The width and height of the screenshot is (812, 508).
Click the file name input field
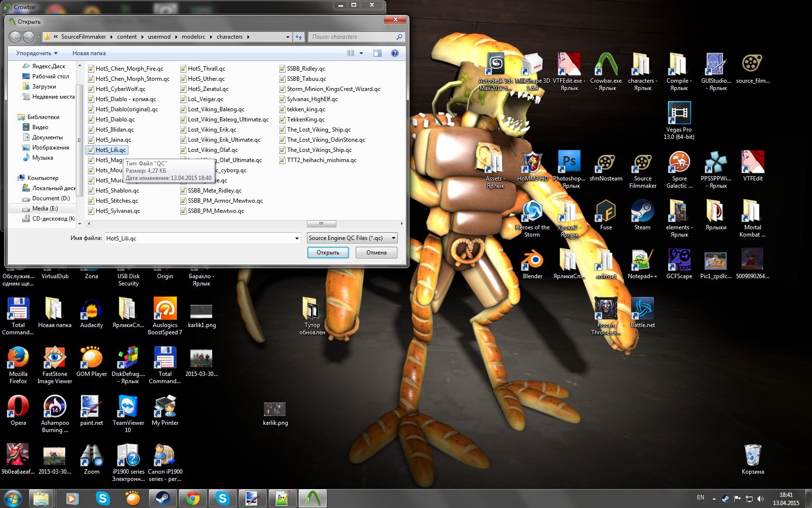pyautogui.click(x=199, y=238)
